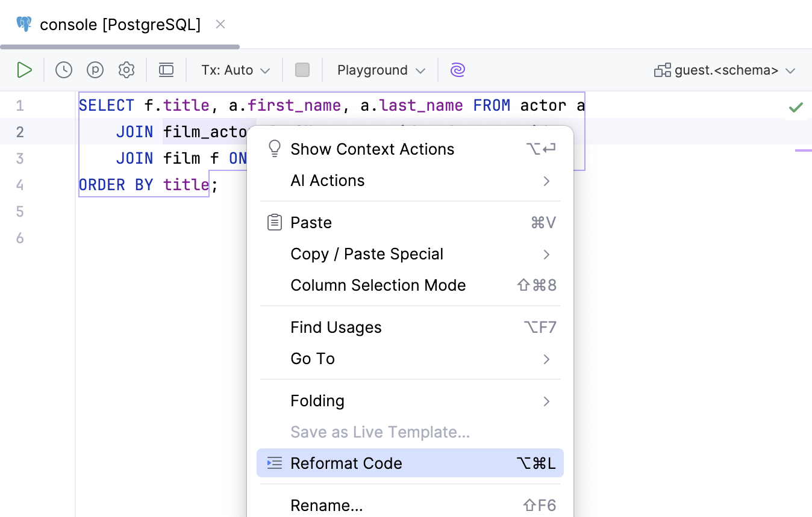Click the stop query square icon
This screenshot has width=812, height=517.
click(302, 70)
